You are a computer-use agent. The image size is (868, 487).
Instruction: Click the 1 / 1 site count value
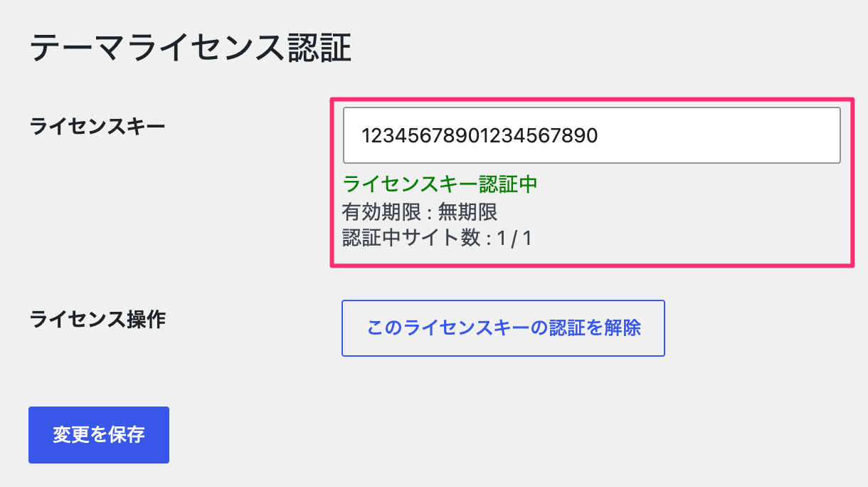(x=515, y=238)
